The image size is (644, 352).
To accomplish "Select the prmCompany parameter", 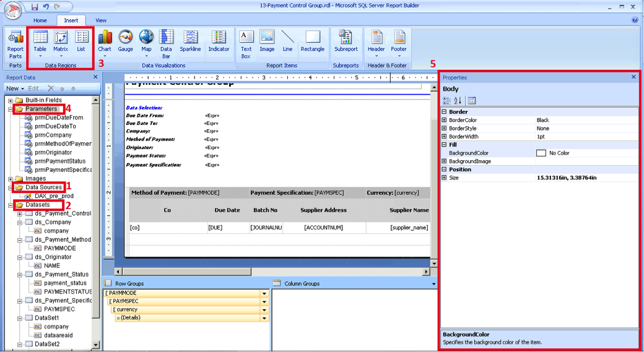I will pos(53,135).
